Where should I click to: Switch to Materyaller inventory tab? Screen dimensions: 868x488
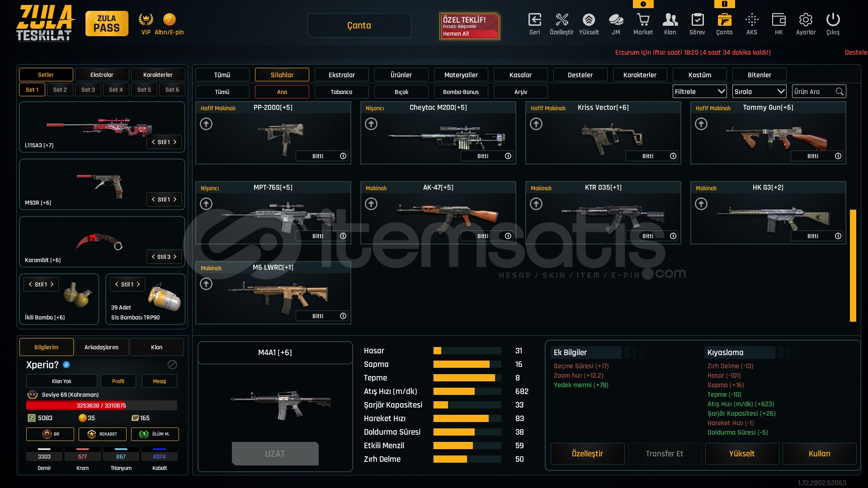(461, 75)
